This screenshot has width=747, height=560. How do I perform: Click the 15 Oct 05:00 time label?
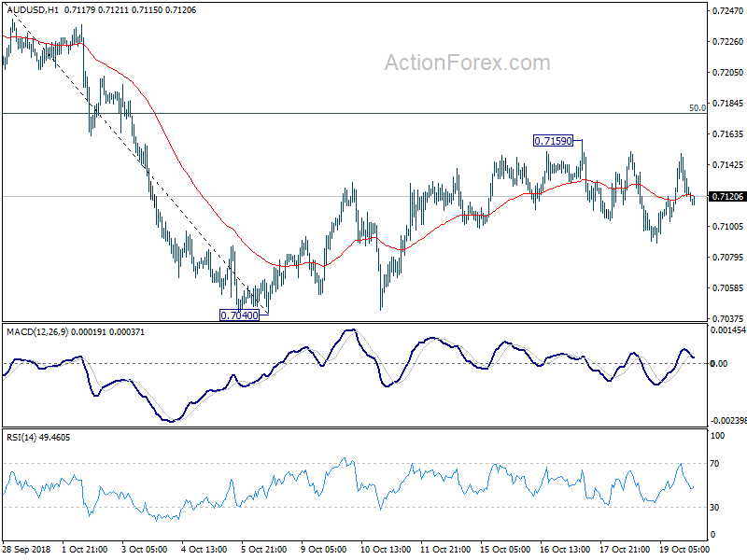click(505, 549)
